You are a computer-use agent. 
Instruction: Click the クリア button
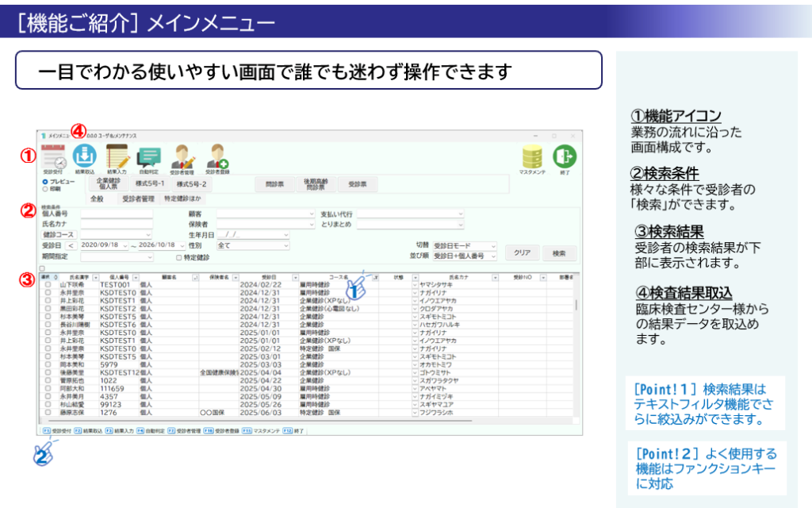pyautogui.click(x=522, y=252)
